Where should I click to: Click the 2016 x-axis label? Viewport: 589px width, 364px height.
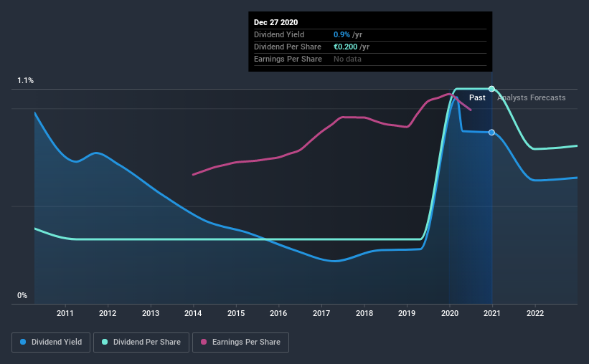tap(278, 313)
